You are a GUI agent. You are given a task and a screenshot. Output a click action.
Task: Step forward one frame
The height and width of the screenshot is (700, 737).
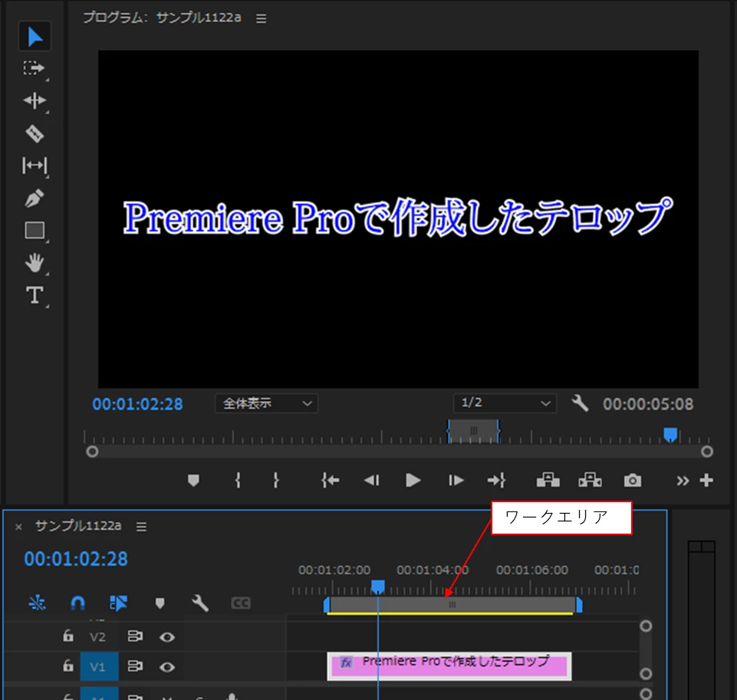pos(456,480)
